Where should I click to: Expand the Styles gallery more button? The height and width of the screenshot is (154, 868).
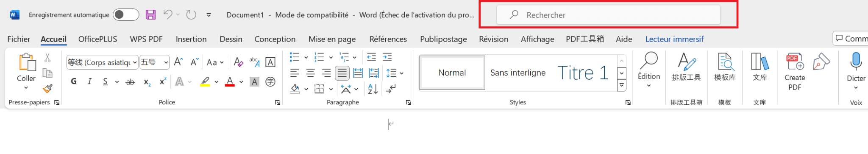pos(622,85)
